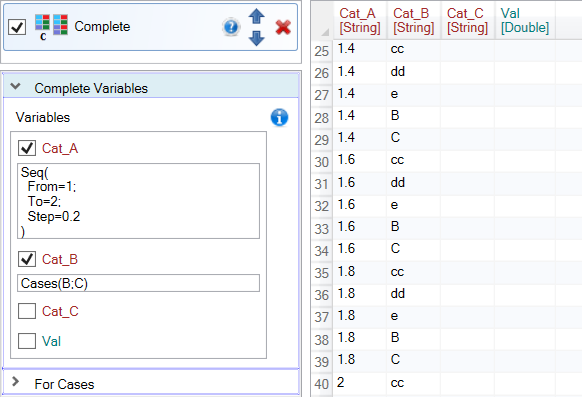Image resolution: width=582 pixels, height=397 pixels.
Task: Enable the Val variable checkbox
Action: (x=27, y=341)
